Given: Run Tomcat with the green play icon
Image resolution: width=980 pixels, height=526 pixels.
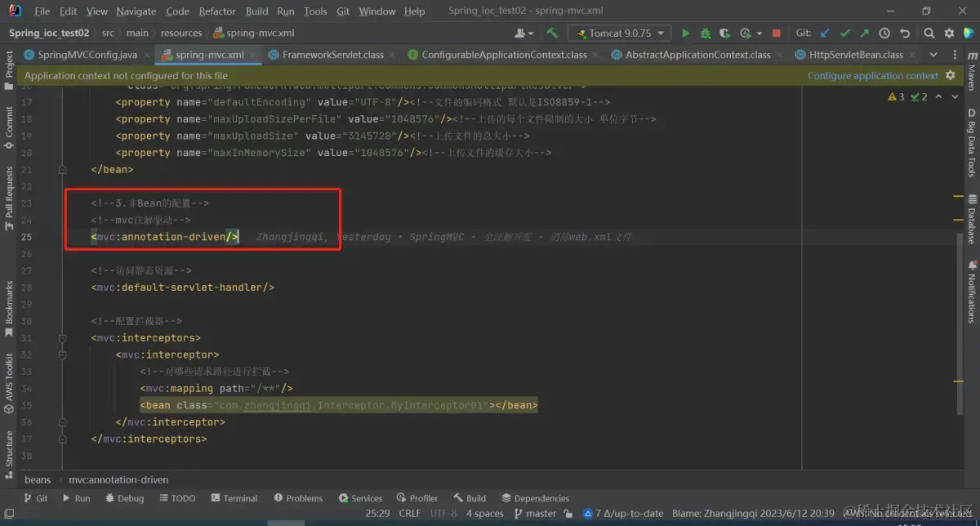Looking at the screenshot, I should point(685,33).
